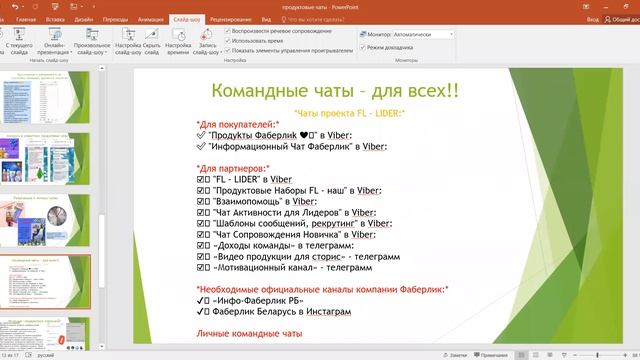
Task: Select slide thumbnail with product photos and tree
Action: point(44,158)
